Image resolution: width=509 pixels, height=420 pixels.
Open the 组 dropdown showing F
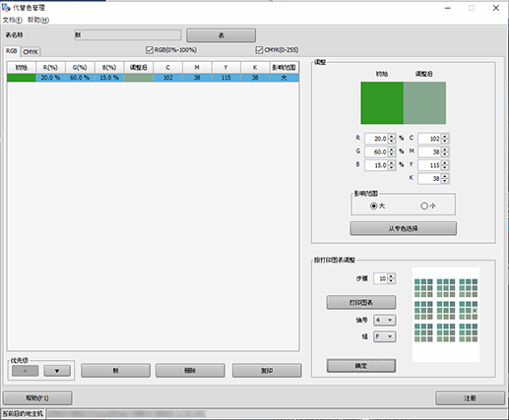[x=384, y=336]
